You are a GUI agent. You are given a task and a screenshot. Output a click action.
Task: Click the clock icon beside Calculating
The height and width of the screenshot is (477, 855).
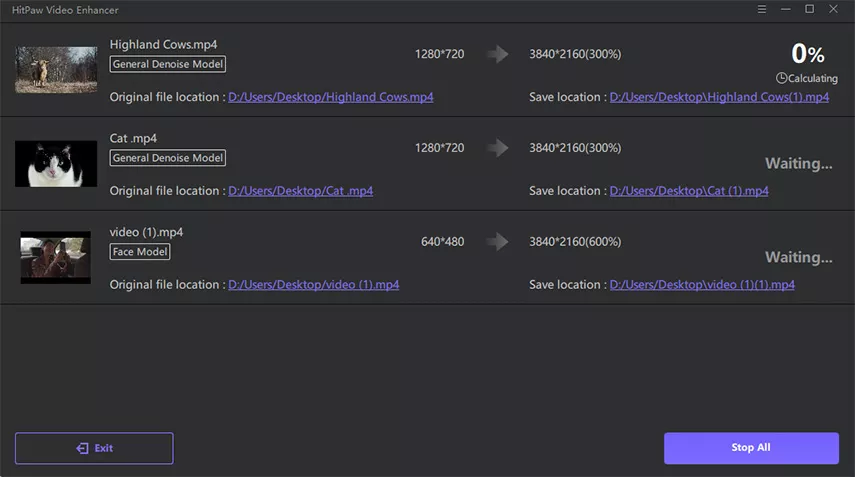click(780, 77)
